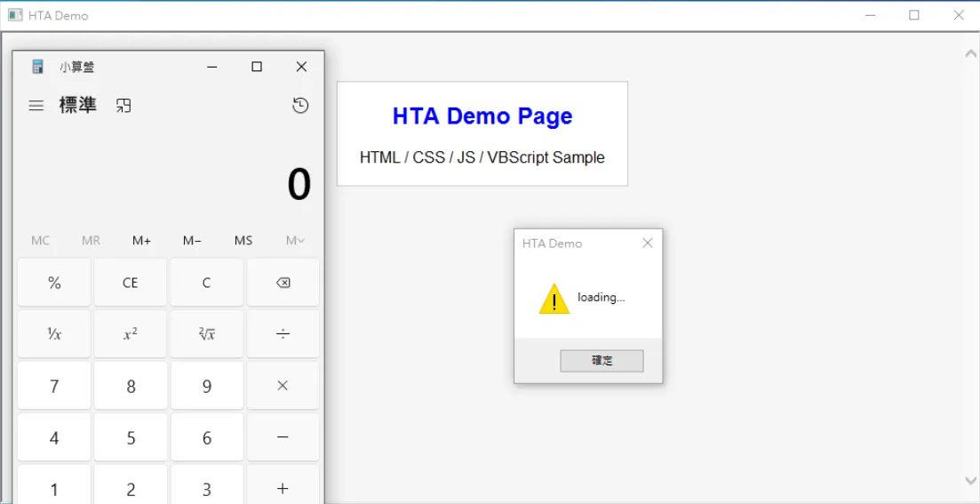Click the 確定 button in dialog

tap(602, 361)
